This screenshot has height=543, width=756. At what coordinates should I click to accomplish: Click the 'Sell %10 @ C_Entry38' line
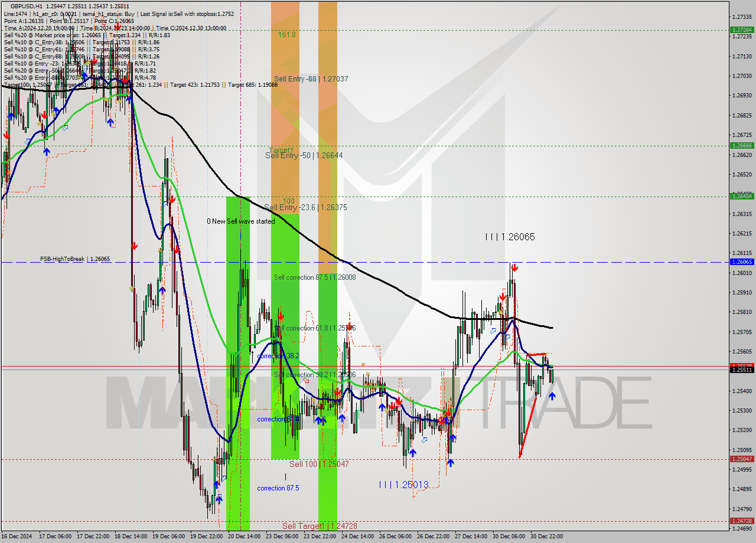(x=82, y=42)
